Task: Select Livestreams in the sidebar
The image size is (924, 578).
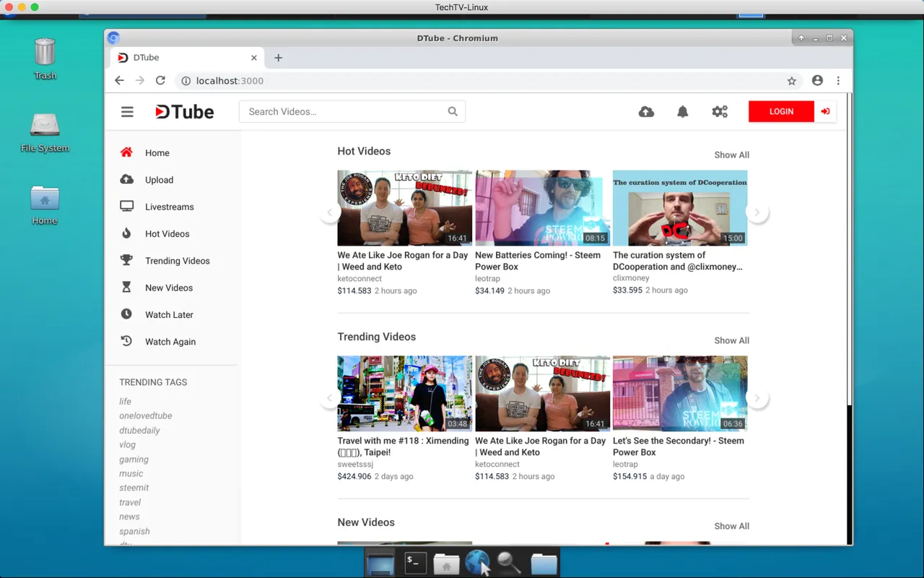Action: 170,207
